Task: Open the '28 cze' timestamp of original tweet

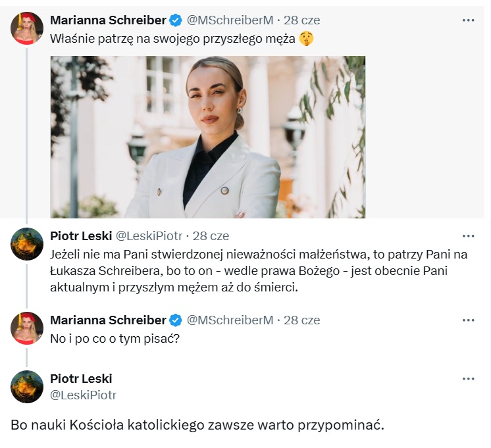Action: pos(301,20)
